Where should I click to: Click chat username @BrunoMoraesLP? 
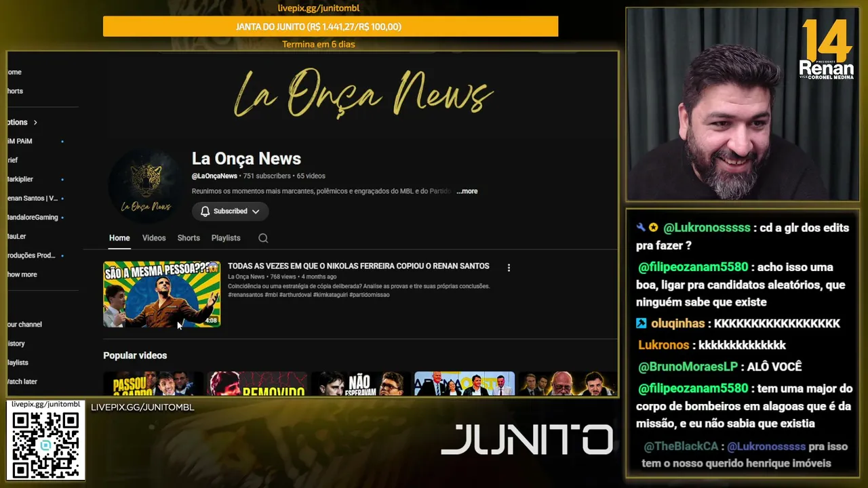[x=688, y=367]
